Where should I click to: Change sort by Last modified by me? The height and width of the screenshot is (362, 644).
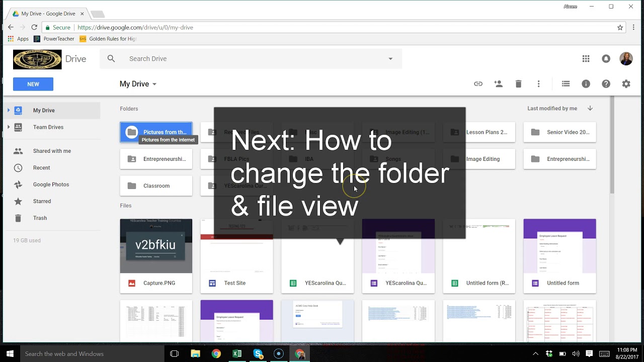[x=552, y=108]
